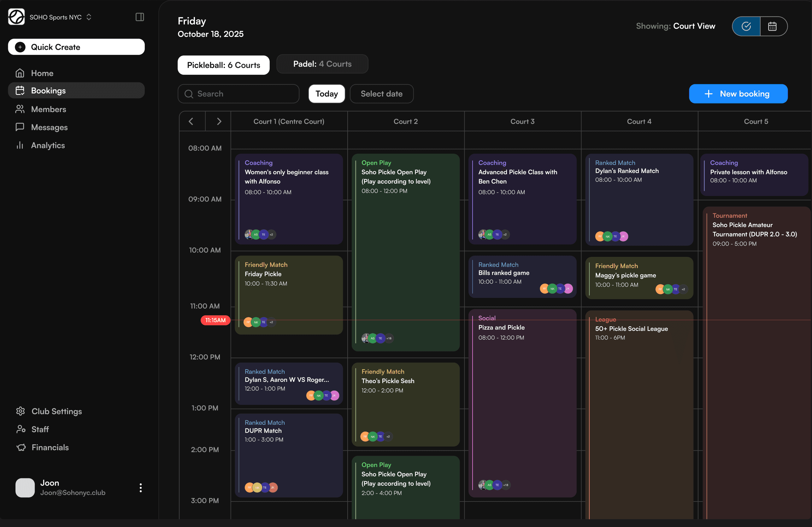Open Club Settings with the gear icon
Screen dimensions: 812x527
point(21,411)
